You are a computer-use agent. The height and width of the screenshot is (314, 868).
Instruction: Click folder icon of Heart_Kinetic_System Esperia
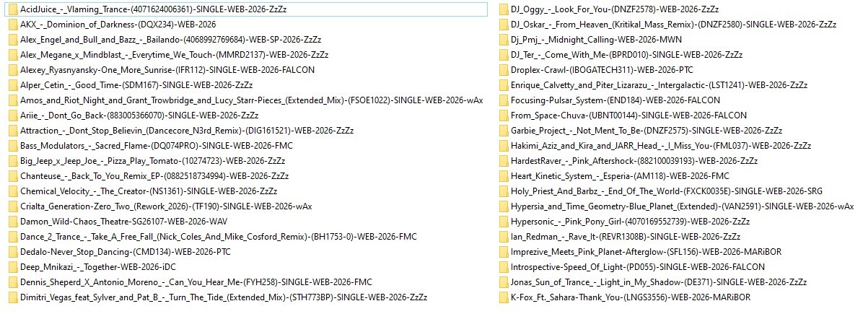coord(503,176)
